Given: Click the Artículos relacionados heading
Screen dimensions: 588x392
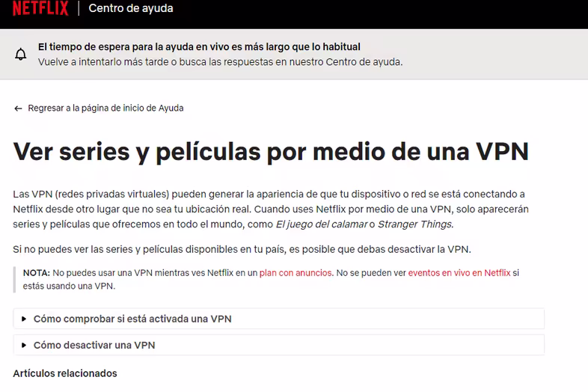Looking at the screenshot, I should coord(65,373).
